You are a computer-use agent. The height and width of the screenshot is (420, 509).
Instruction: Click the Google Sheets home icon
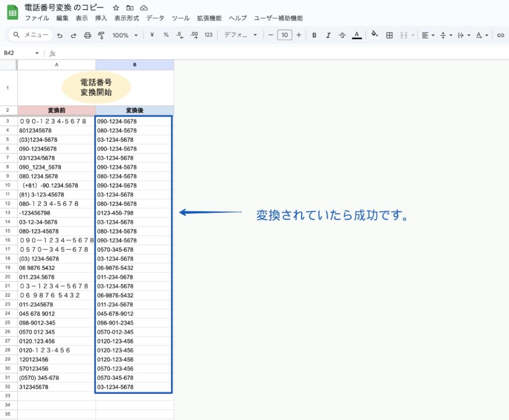click(x=12, y=12)
